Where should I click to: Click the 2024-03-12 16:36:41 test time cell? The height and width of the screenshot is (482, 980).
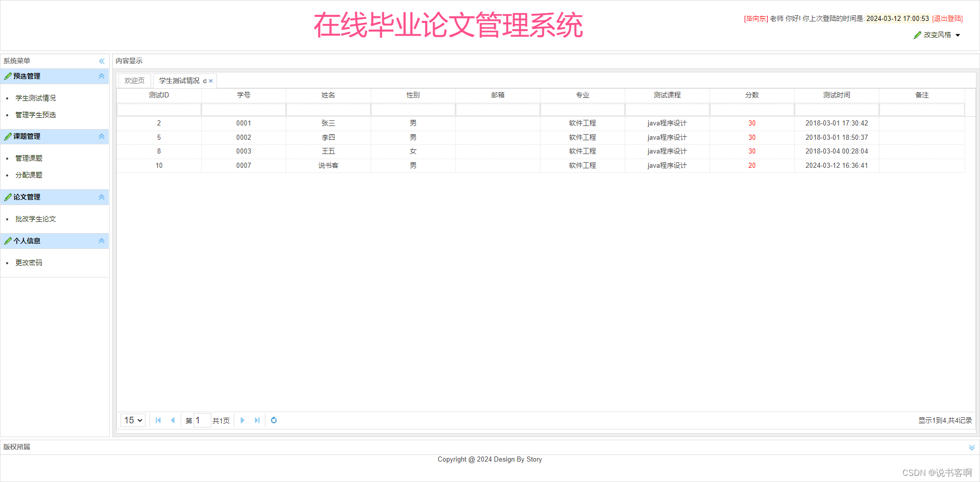click(837, 166)
